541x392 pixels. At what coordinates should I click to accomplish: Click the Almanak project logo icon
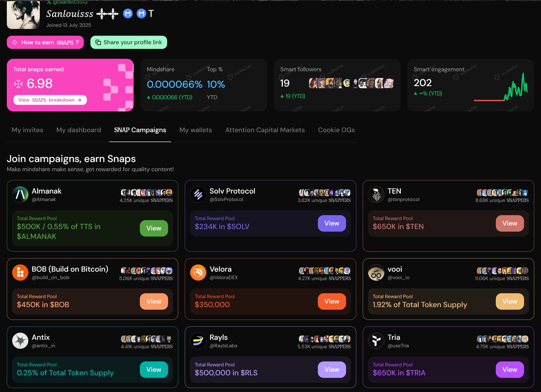click(20, 195)
